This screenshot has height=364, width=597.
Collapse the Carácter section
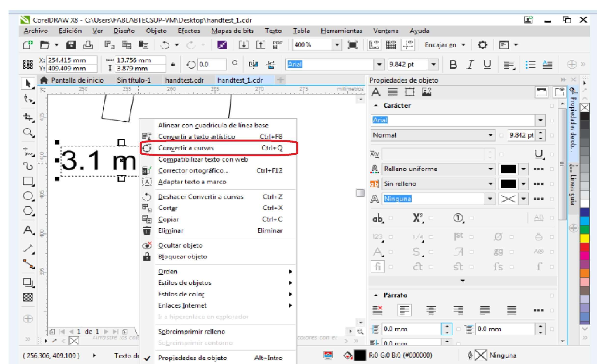(x=376, y=106)
